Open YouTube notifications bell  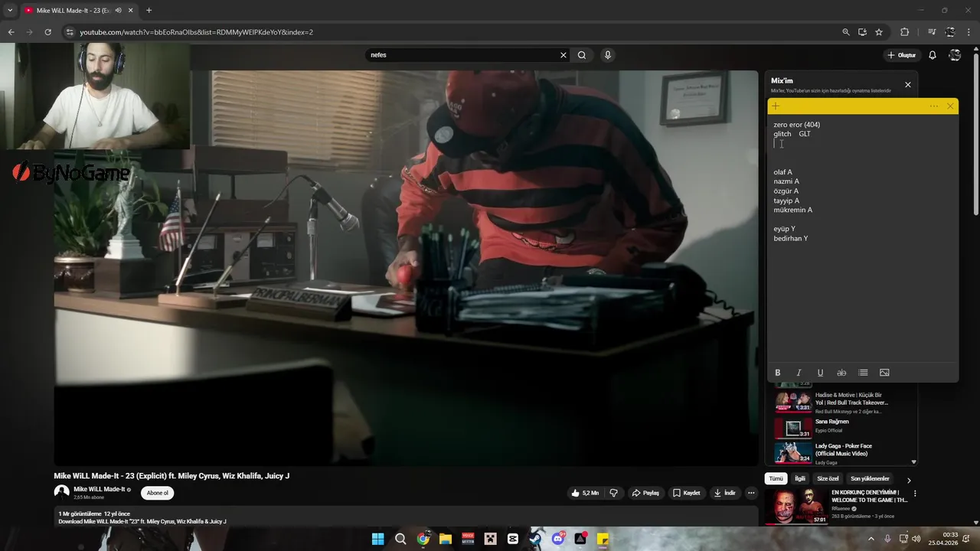933,55
